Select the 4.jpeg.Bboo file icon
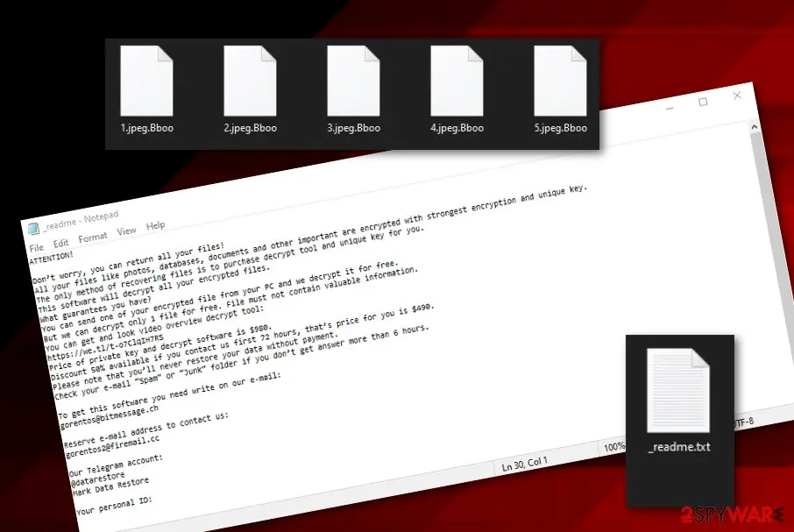Image resolution: width=794 pixels, height=532 pixels. click(457, 81)
